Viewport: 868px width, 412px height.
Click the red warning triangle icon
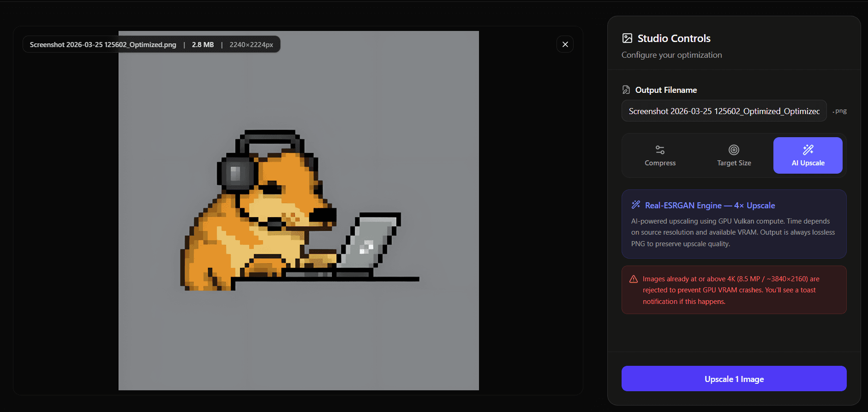point(634,279)
